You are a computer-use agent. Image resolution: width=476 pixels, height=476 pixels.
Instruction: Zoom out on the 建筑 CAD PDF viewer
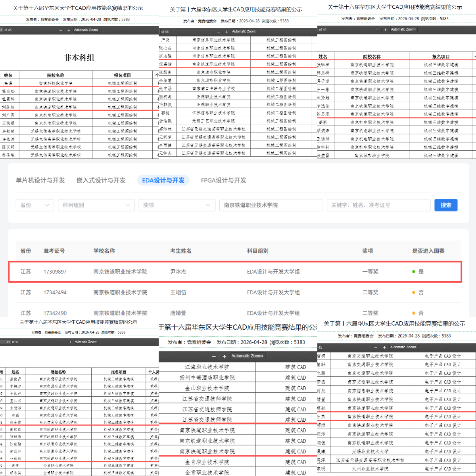tap(214, 356)
